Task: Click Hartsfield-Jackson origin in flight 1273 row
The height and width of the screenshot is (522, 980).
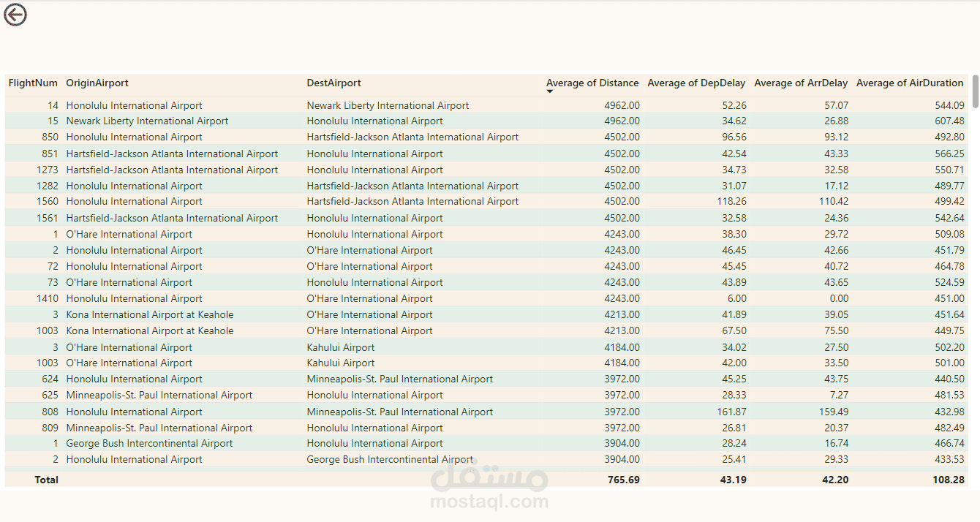Action: pyautogui.click(x=172, y=170)
